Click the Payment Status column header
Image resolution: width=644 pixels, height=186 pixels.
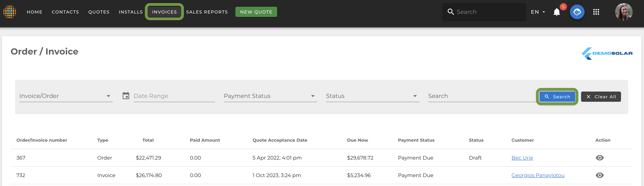(416, 140)
